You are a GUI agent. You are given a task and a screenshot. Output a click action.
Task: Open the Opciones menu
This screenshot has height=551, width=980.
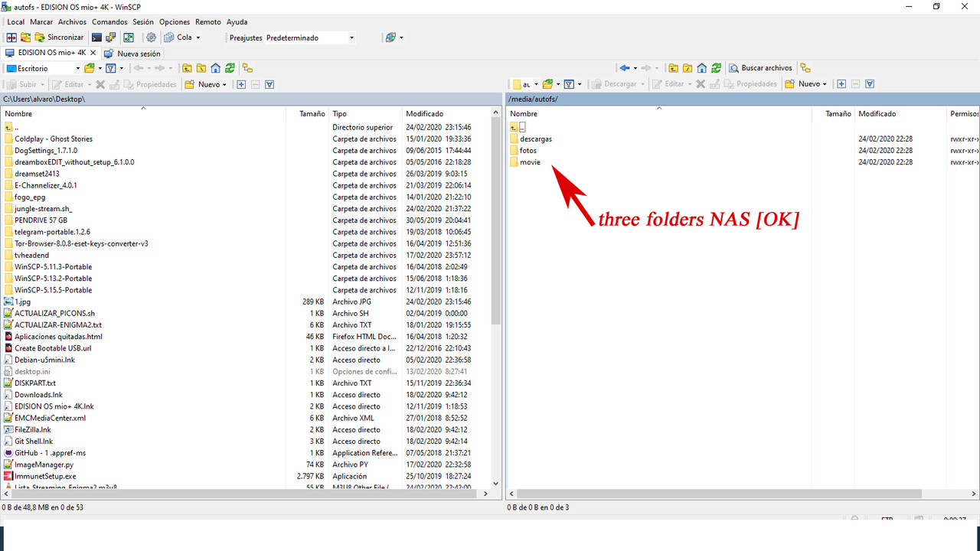[175, 22]
